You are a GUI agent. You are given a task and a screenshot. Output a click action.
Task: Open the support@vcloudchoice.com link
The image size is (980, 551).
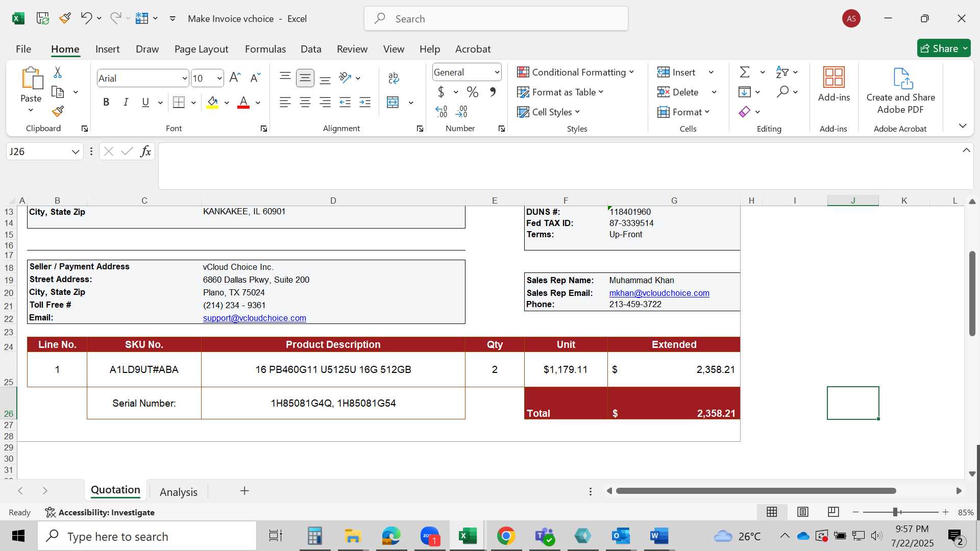coord(254,318)
